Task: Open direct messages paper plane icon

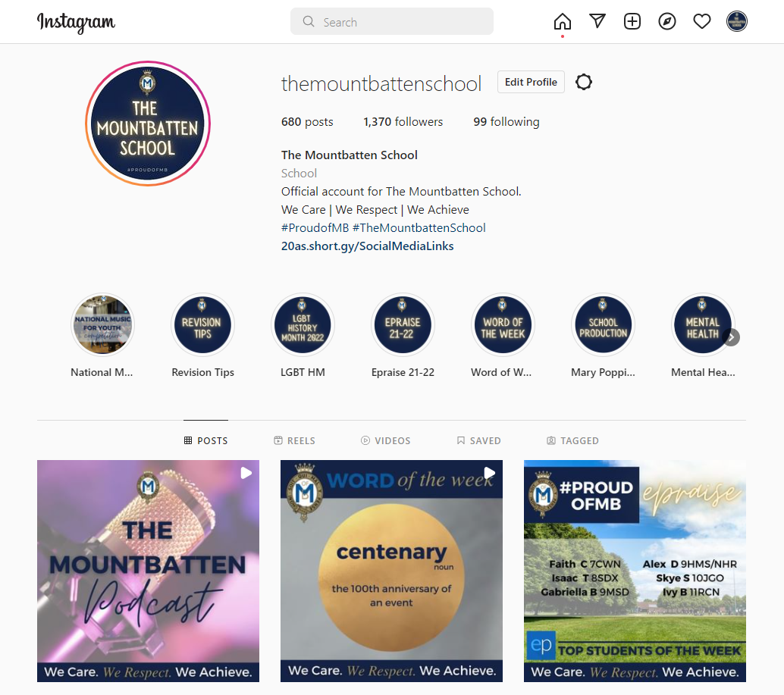Action: click(x=597, y=21)
